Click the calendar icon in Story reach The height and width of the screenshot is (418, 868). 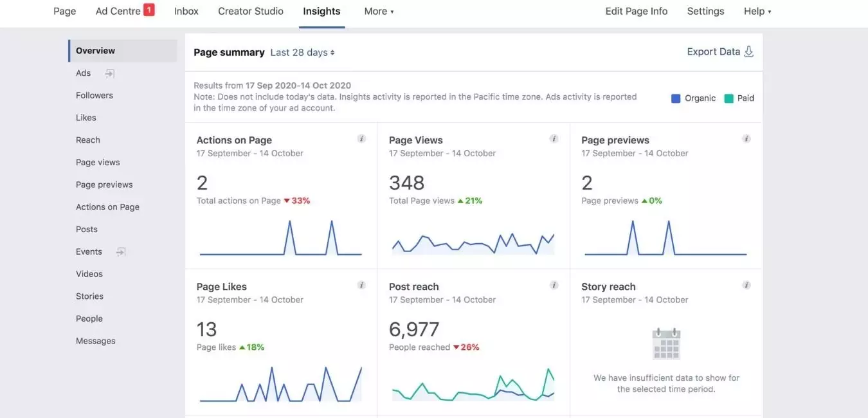point(666,344)
